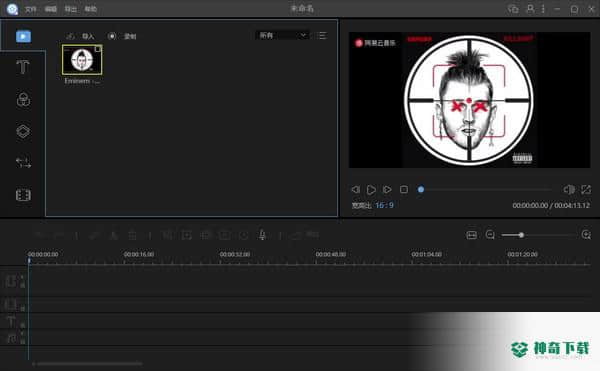Zoom out the timeline

click(490, 235)
